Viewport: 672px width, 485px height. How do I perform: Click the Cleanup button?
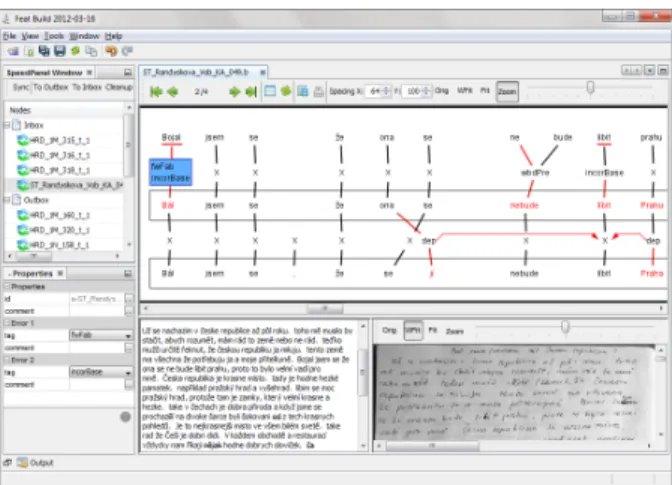119,87
